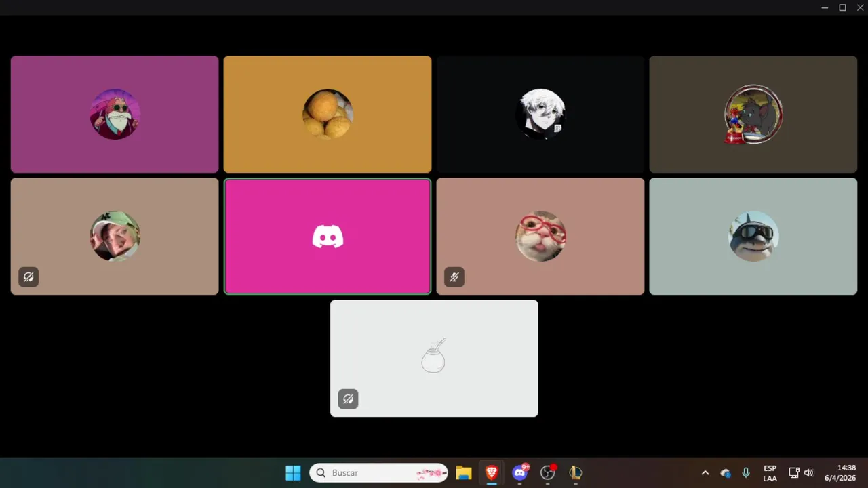Viewport: 868px width, 488px height.
Task: Open Brave browser from the taskbar
Action: (492, 472)
